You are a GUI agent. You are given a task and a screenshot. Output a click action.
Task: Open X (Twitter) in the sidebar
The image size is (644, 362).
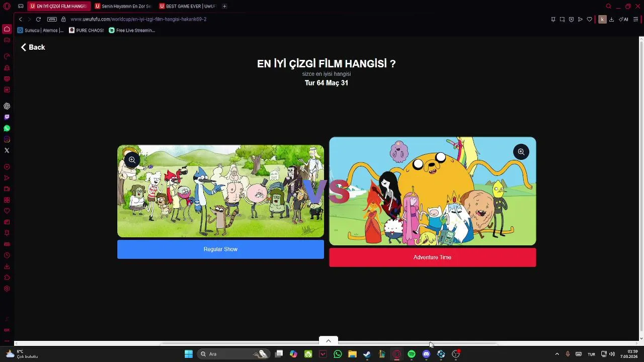pyautogui.click(x=7, y=150)
